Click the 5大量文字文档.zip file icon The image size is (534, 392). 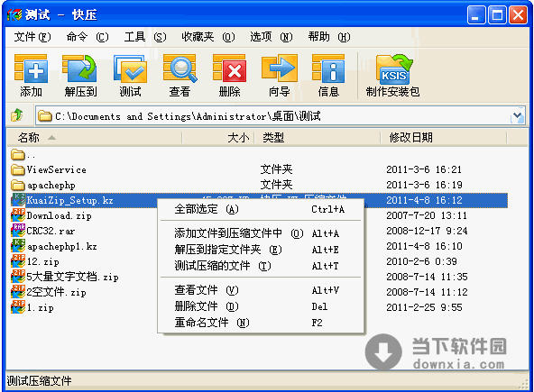coord(18,277)
